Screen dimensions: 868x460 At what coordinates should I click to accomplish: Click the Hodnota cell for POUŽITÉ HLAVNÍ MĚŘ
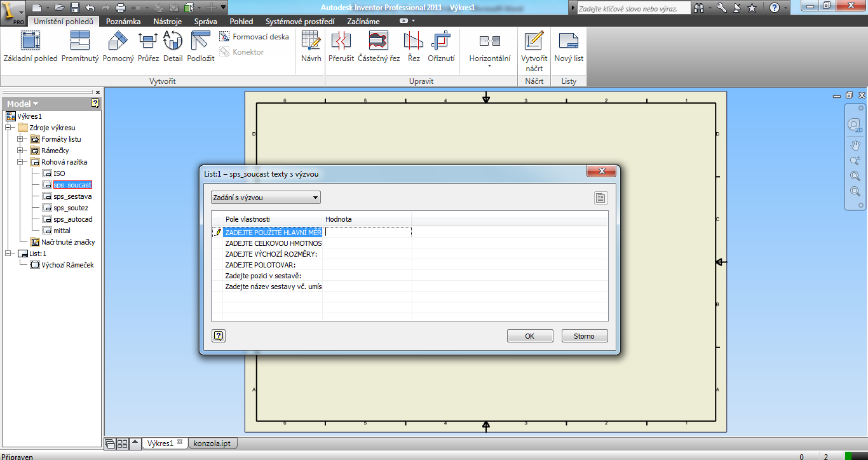coord(367,232)
